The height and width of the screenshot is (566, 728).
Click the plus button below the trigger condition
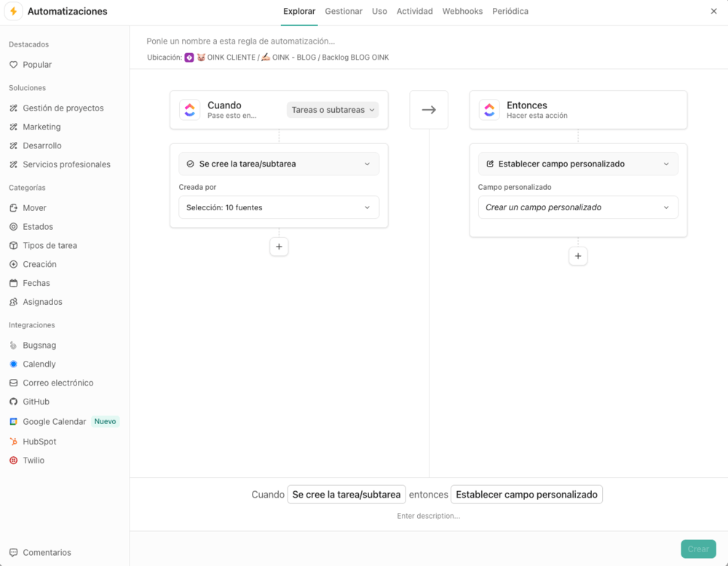click(x=279, y=247)
